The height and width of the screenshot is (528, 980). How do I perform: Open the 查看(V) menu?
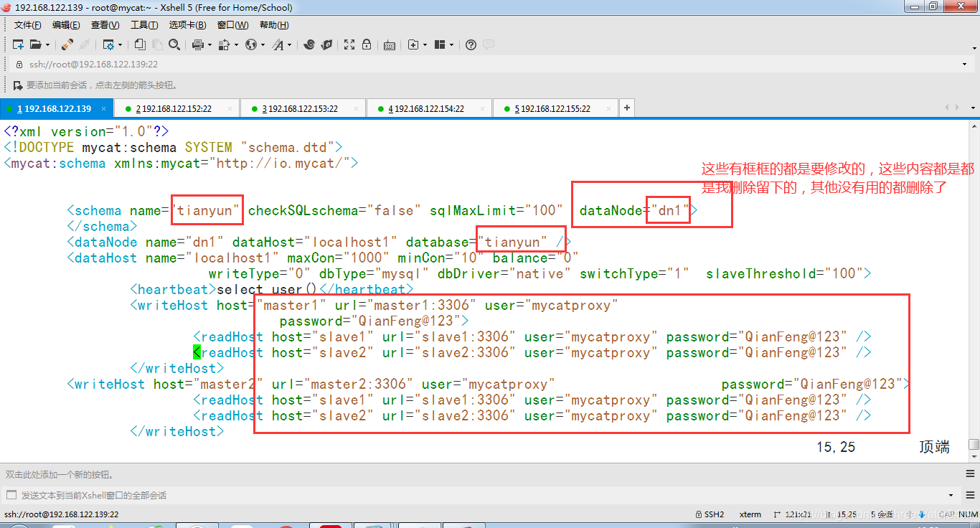tap(105, 25)
